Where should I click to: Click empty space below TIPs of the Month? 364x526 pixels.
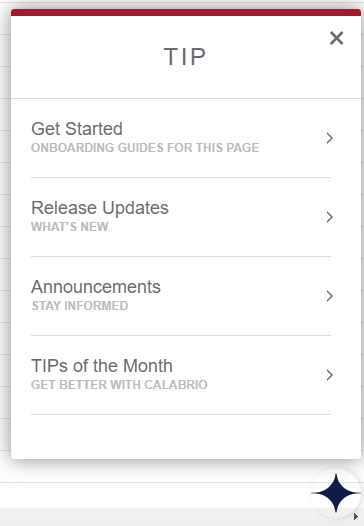[x=186, y=436]
